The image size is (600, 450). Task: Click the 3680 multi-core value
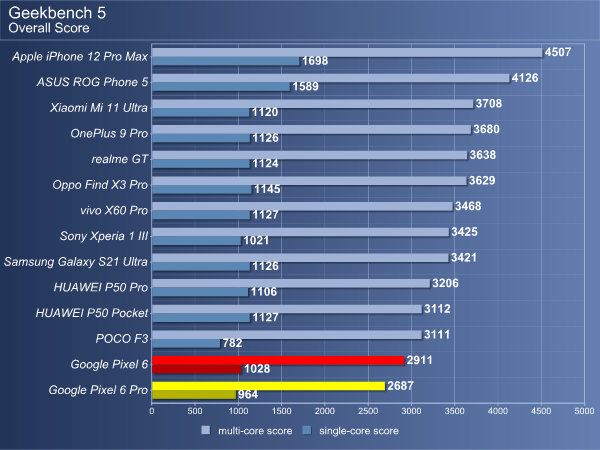[486, 129]
